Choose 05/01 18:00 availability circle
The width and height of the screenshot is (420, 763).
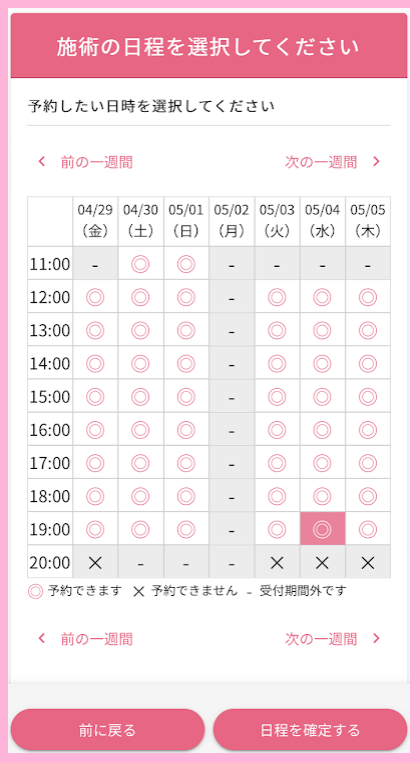[186, 495]
